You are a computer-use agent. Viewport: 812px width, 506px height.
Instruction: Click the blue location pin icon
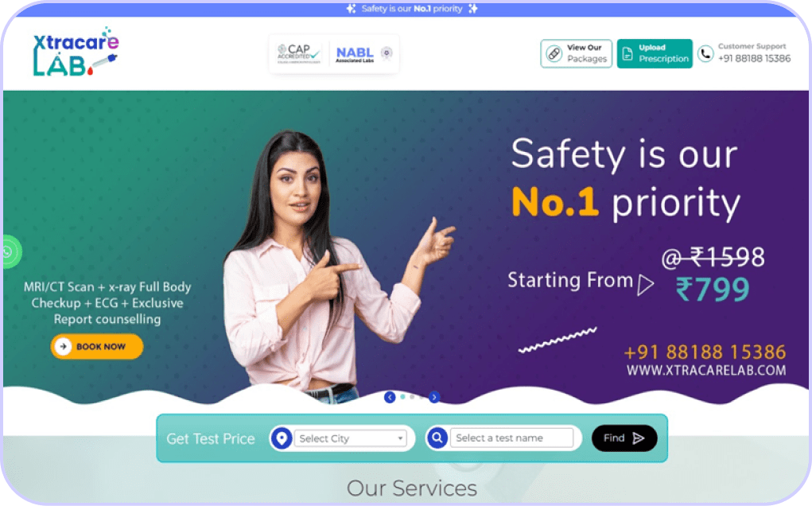click(x=282, y=438)
